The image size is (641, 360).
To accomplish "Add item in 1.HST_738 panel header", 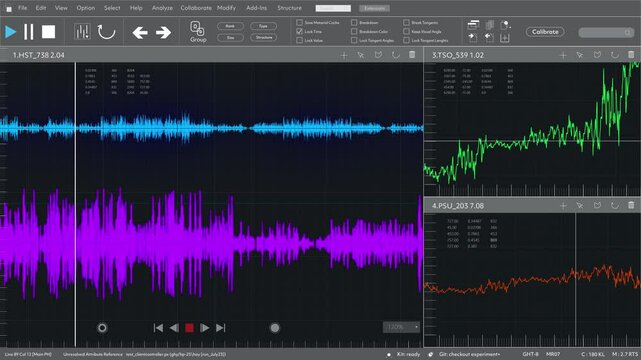I will [x=343, y=55].
